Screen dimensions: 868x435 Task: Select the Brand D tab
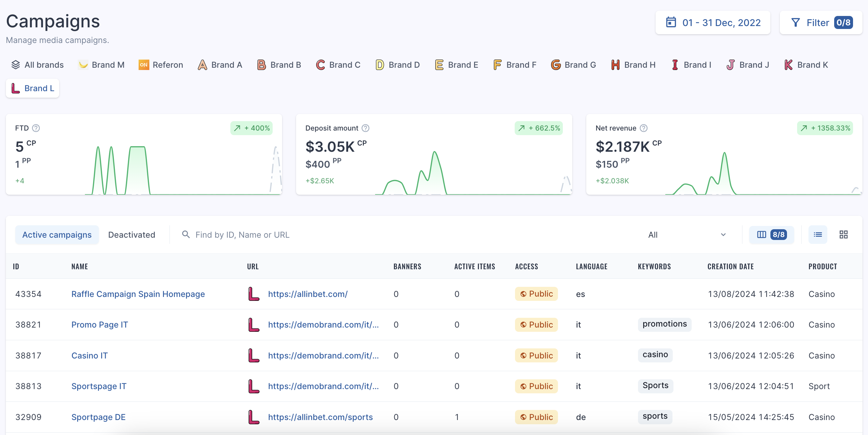398,65
